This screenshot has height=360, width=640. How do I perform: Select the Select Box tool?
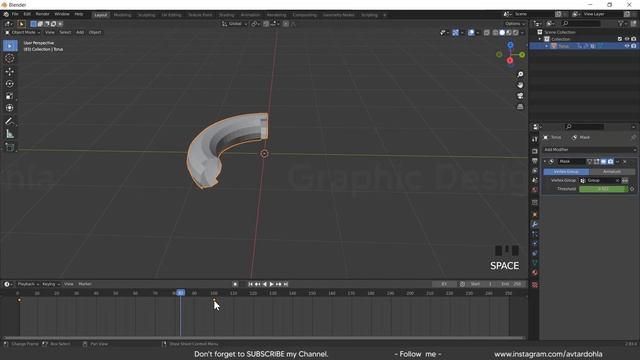(x=10, y=46)
